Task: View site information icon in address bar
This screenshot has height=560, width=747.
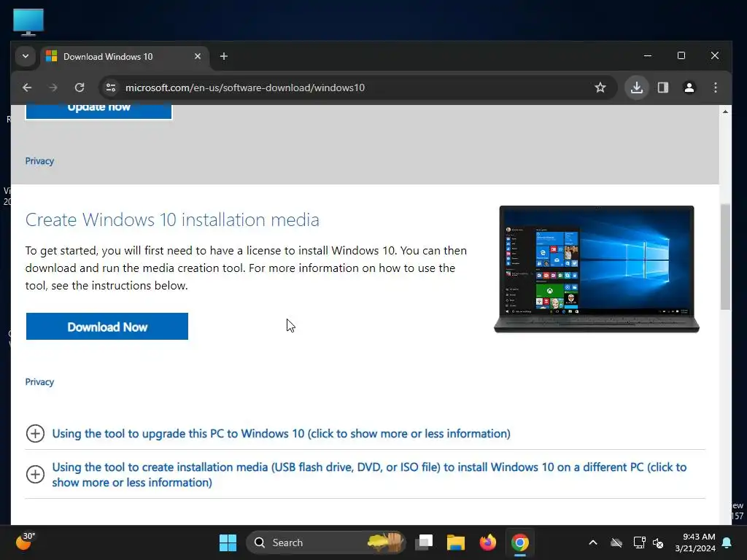Action: tap(111, 87)
